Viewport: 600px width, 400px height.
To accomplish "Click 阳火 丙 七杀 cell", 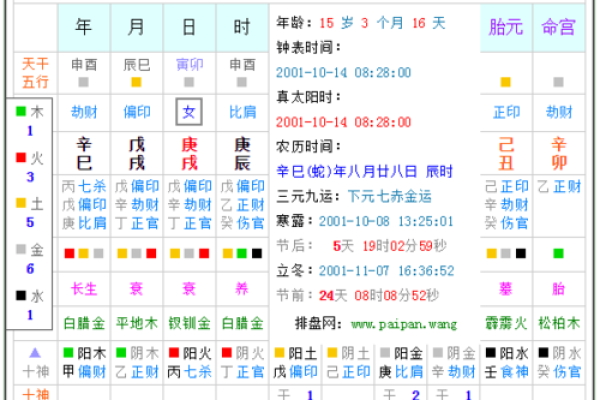I will pos(189,362).
